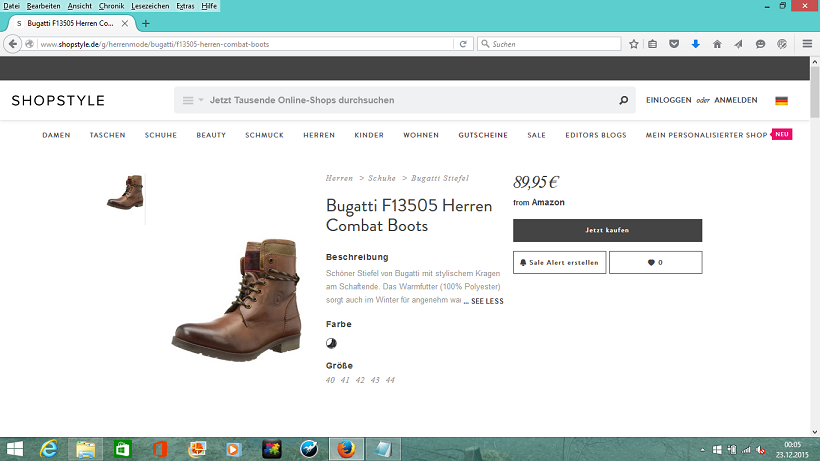
Task: Close the Bugatti F13505 tab
Action: (x=125, y=24)
